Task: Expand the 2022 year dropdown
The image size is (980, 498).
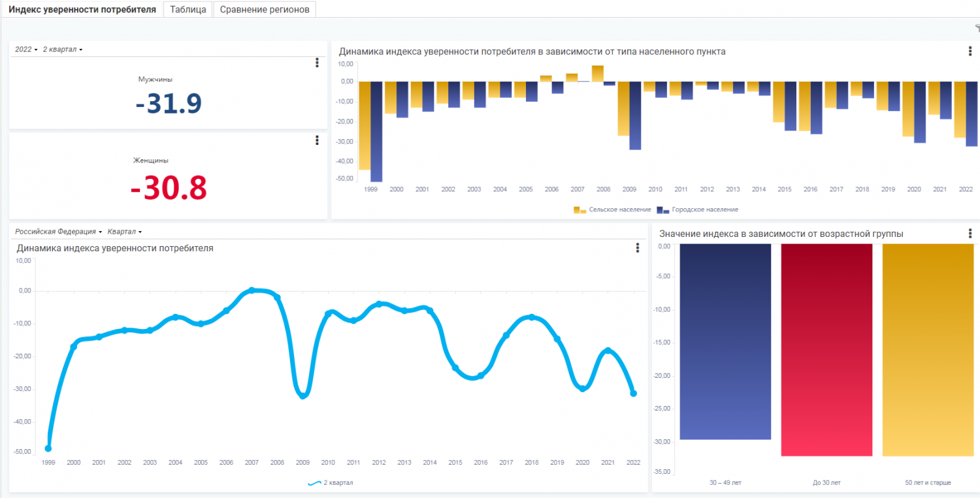Action: click(26, 50)
